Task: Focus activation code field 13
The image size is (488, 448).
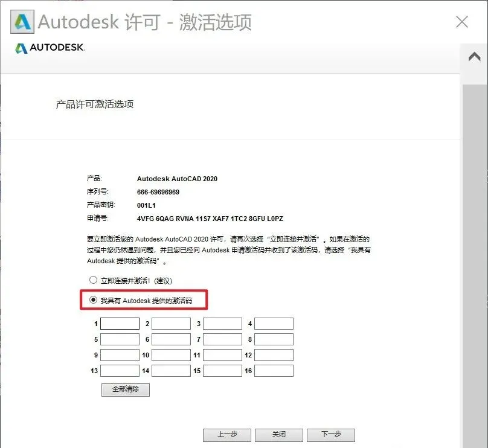Action: pyautogui.click(x=120, y=371)
